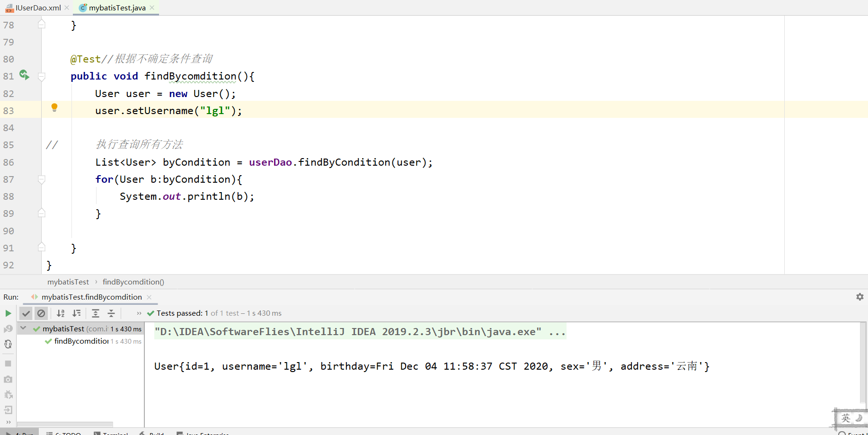Click line number 83 in gutter

[x=9, y=111]
